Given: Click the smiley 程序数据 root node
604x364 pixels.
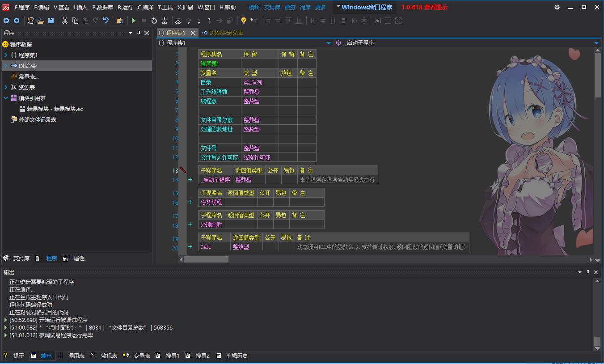Looking at the screenshot, I should (17, 44).
